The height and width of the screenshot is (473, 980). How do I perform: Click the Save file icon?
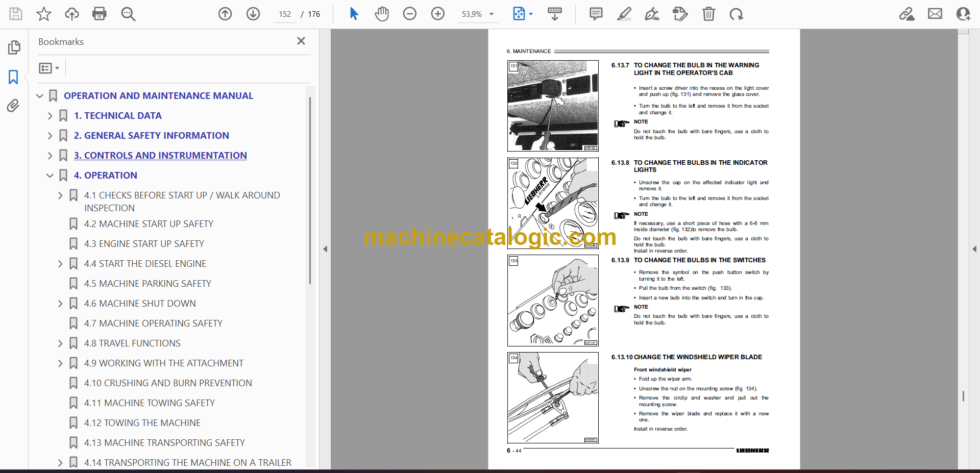pyautogui.click(x=16, y=14)
